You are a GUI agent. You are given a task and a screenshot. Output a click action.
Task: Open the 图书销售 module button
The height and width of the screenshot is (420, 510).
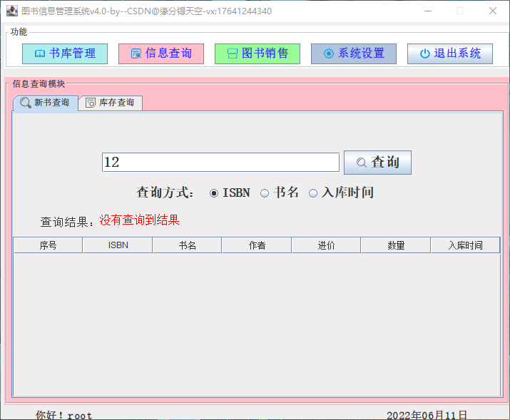click(257, 53)
